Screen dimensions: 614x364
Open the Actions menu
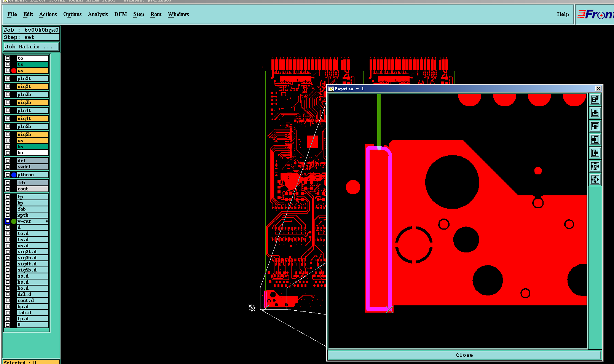pos(48,14)
